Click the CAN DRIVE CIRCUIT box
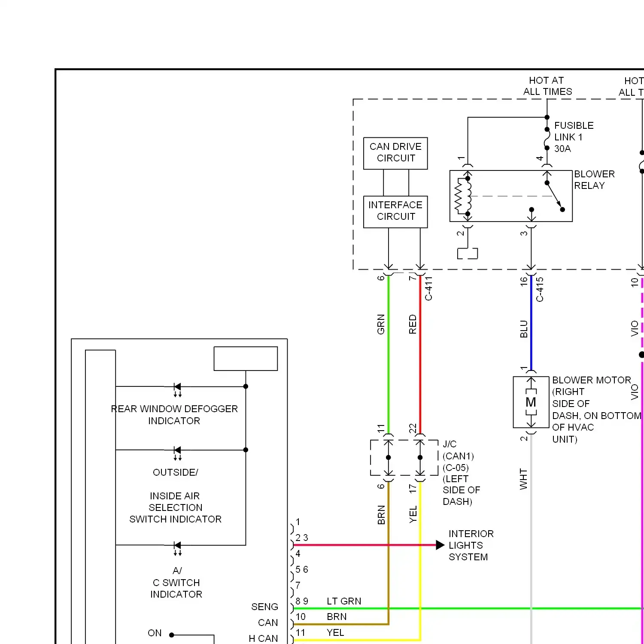The image size is (644, 644). [395, 153]
